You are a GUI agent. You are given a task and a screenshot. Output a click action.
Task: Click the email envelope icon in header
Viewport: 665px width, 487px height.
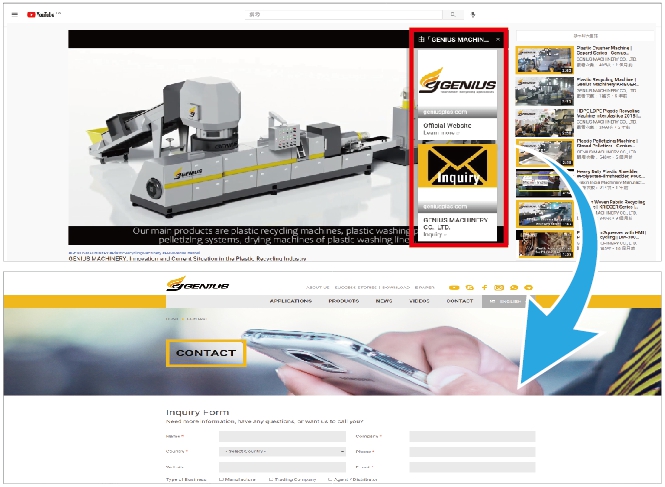pos(499,288)
